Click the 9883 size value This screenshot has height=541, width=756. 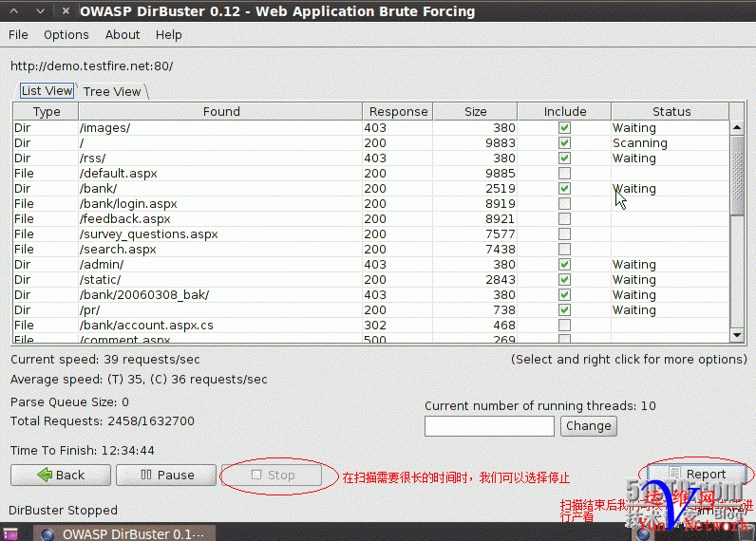pyautogui.click(x=500, y=143)
